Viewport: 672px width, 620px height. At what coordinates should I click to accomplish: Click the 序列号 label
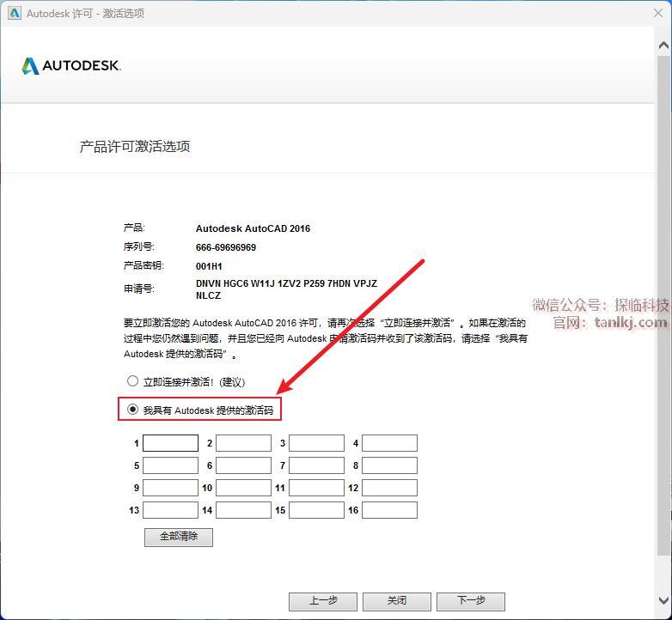coord(139,246)
